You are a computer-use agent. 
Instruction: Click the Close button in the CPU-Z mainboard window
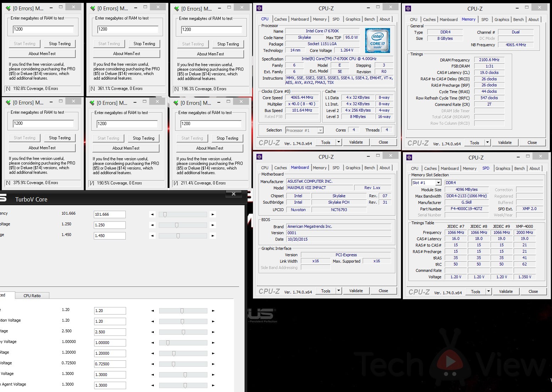click(x=383, y=291)
